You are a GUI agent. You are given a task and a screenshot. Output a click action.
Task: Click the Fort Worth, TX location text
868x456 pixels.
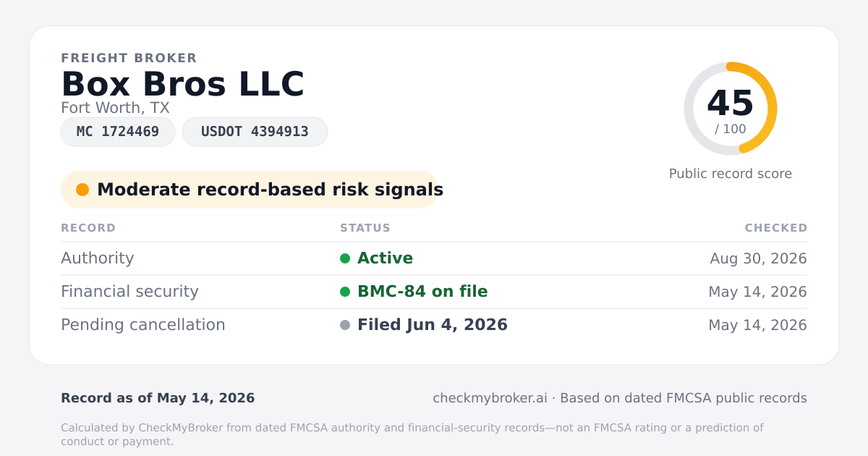pos(115,108)
